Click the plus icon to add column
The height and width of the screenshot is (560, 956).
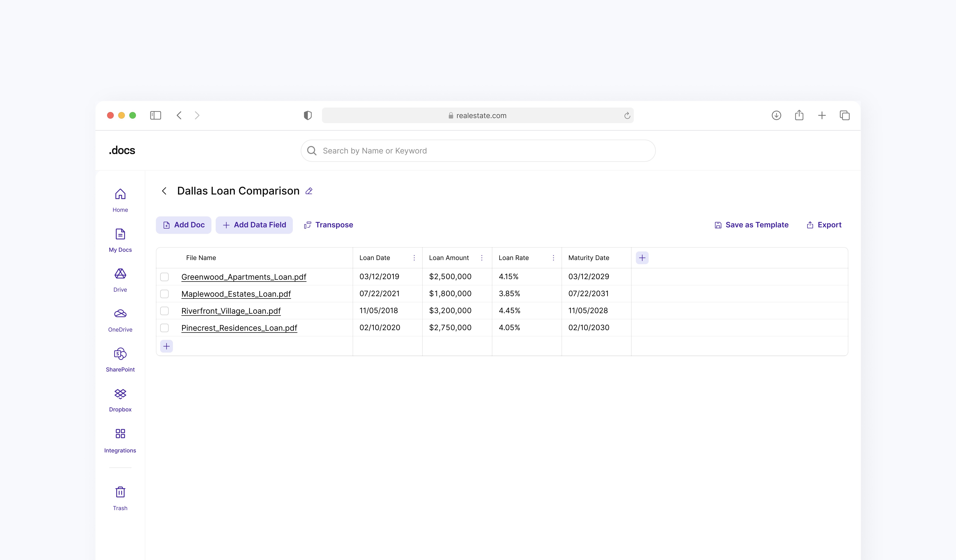pos(642,258)
